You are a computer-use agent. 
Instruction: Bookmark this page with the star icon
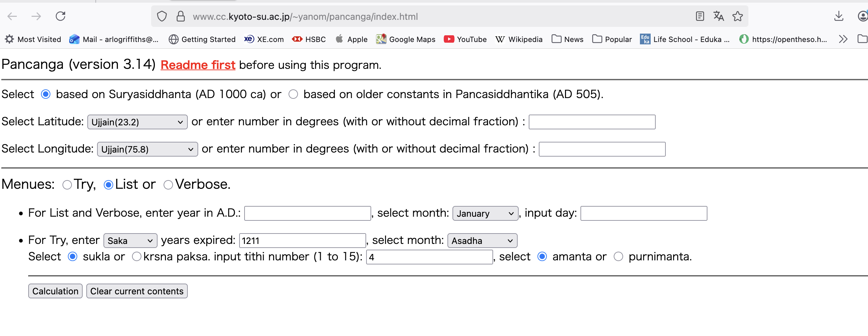[x=737, y=16]
